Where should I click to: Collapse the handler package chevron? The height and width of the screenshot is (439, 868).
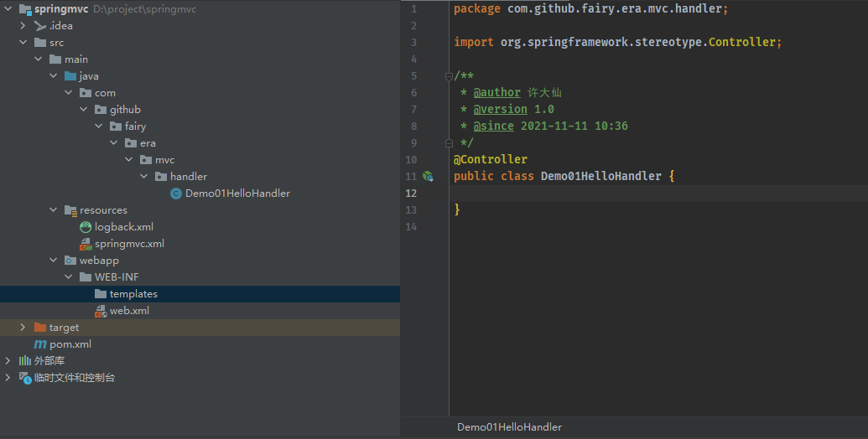point(144,176)
